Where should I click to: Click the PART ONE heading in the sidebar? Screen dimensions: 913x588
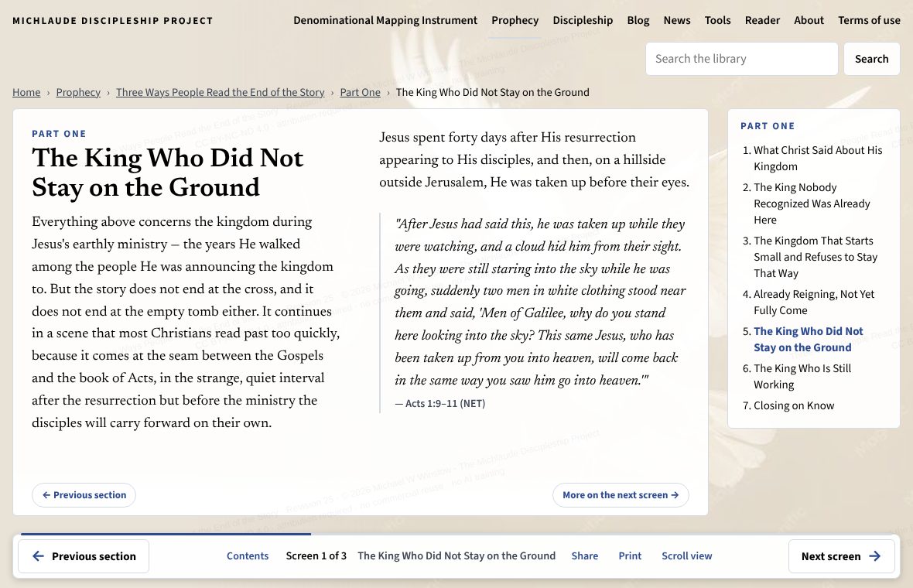768,126
